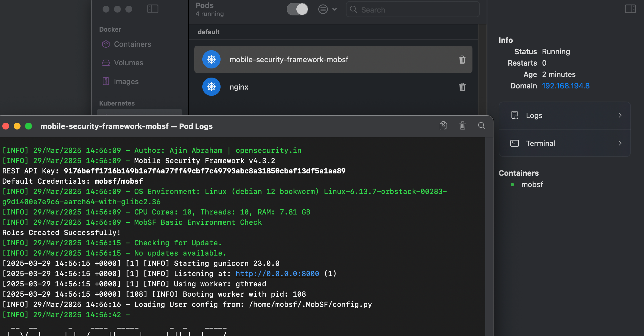Toggle the Pods enable switch
Image resolution: width=644 pixels, height=336 pixels.
pyautogui.click(x=297, y=9)
